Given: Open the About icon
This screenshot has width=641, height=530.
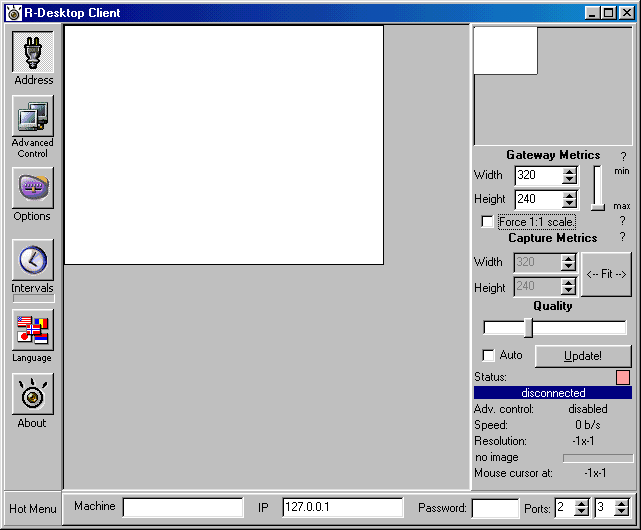Looking at the screenshot, I should pos(32,394).
